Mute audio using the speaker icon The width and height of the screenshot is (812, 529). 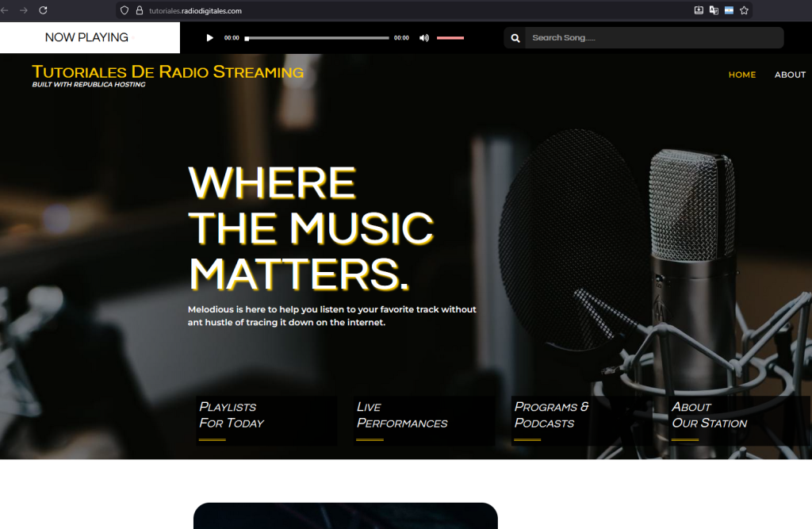coord(424,38)
